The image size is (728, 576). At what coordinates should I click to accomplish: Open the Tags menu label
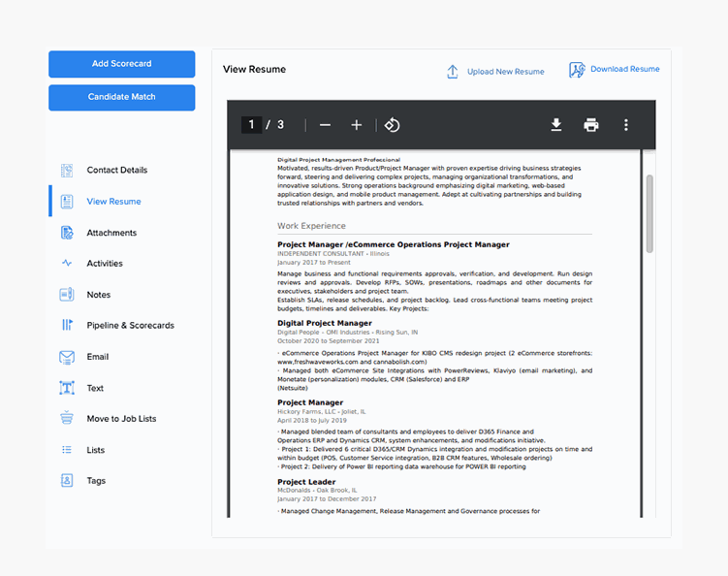coord(96,481)
